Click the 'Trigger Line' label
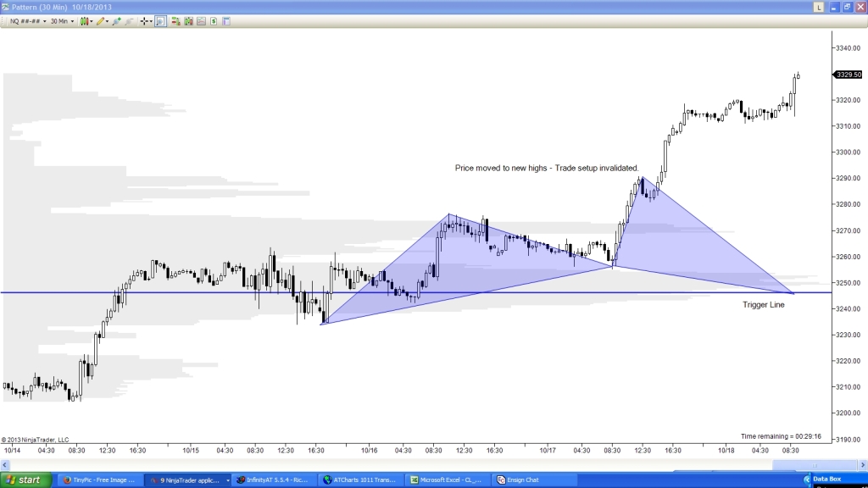Screen dimensions: 868x488 [x=764, y=305]
